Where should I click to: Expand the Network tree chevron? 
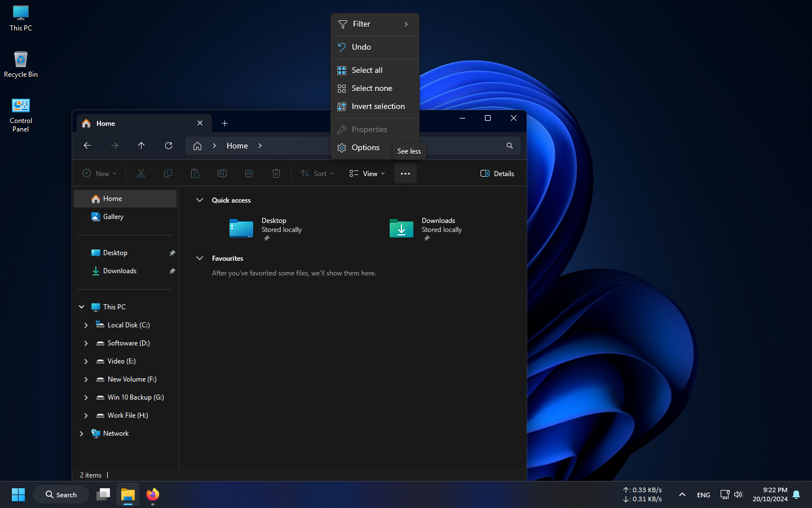click(82, 433)
